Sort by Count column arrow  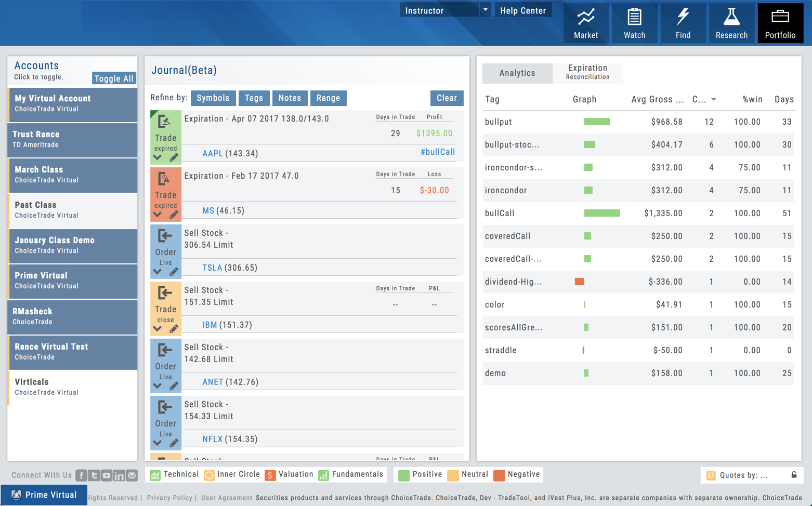pyautogui.click(x=713, y=100)
